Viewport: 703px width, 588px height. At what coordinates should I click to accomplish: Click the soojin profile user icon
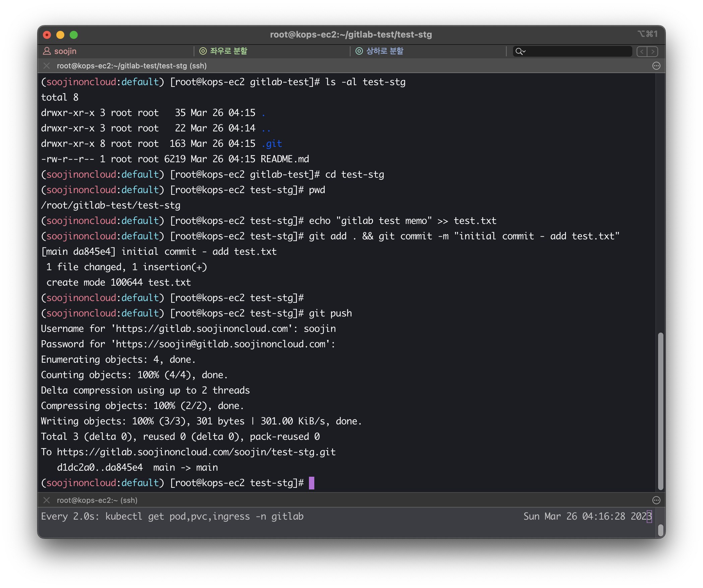[x=47, y=51]
